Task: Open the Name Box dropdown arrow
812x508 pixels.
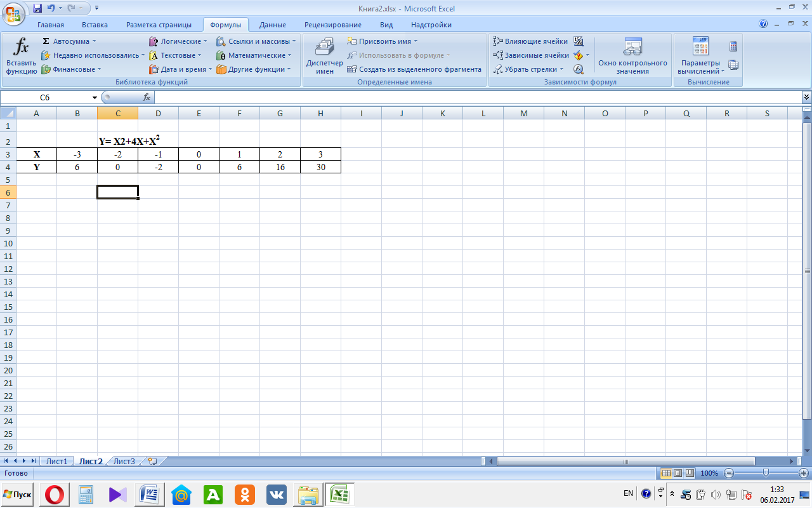Action: click(x=95, y=97)
